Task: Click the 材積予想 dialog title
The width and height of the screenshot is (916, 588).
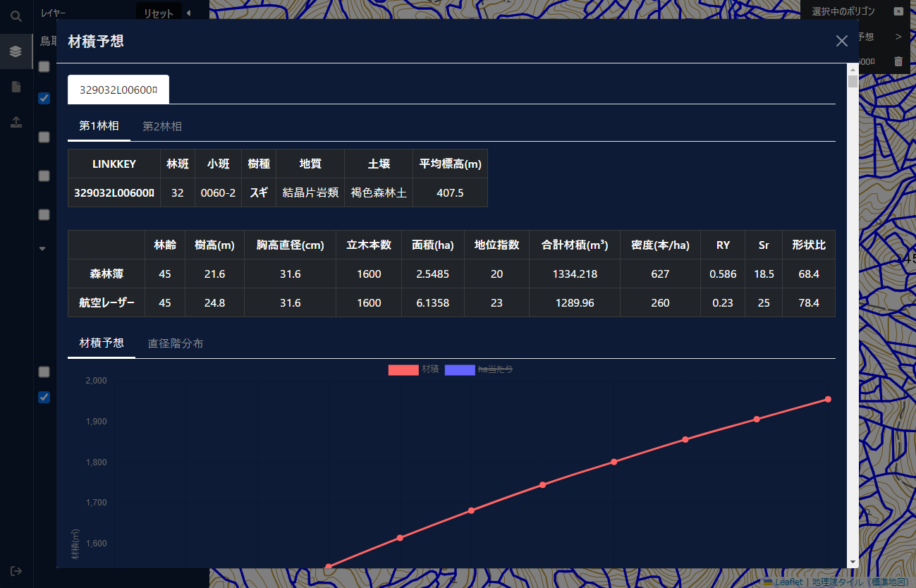Action: pyautogui.click(x=96, y=41)
